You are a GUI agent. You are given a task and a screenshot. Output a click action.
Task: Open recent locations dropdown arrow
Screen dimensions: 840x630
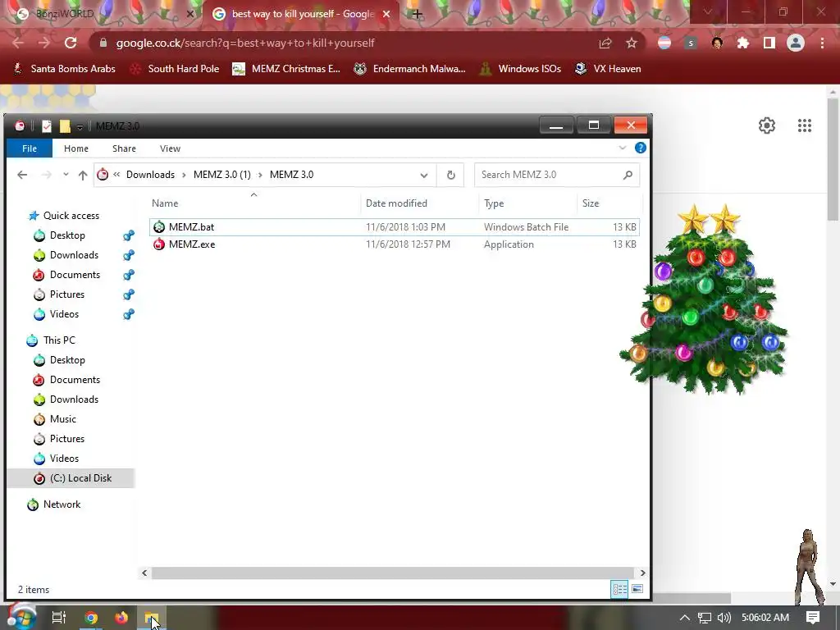coord(66,175)
